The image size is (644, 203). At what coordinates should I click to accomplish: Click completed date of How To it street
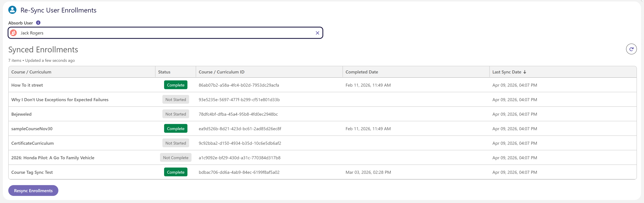[x=368, y=85]
